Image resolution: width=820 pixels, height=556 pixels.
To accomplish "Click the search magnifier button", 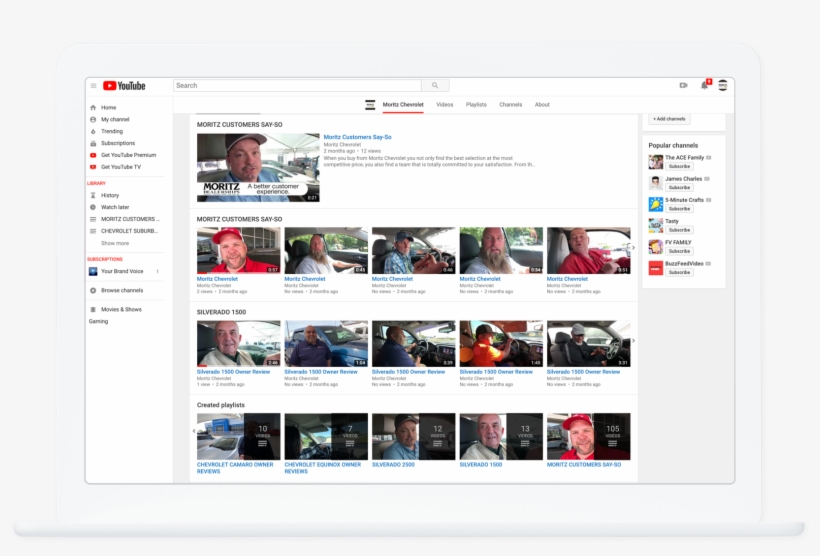I will coord(435,85).
